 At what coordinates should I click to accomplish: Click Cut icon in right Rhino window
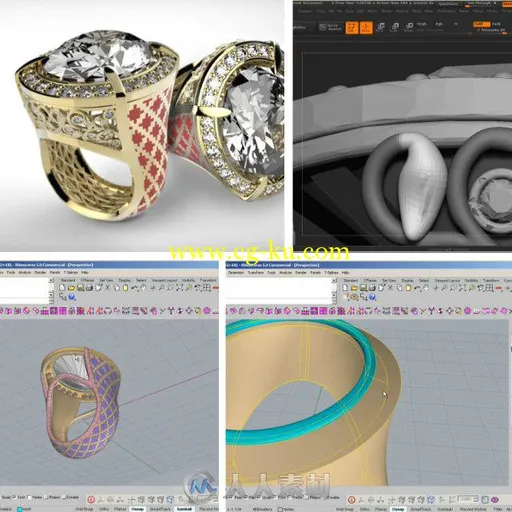[x=390, y=288]
